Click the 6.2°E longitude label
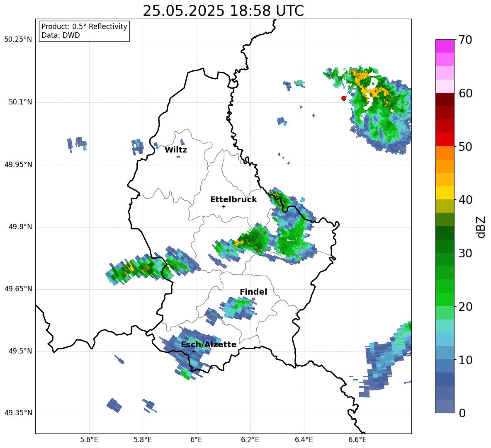The width and height of the screenshot is (491, 448). click(x=250, y=440)
